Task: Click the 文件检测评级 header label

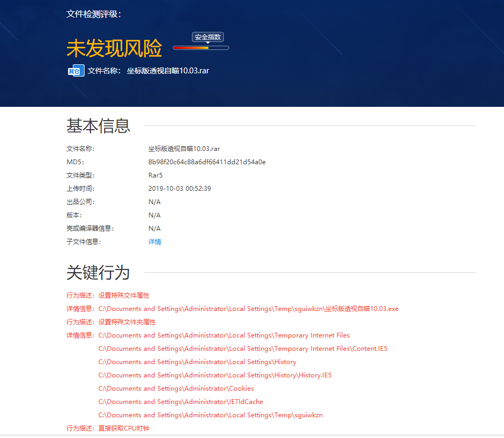Action: click(94, 14)
